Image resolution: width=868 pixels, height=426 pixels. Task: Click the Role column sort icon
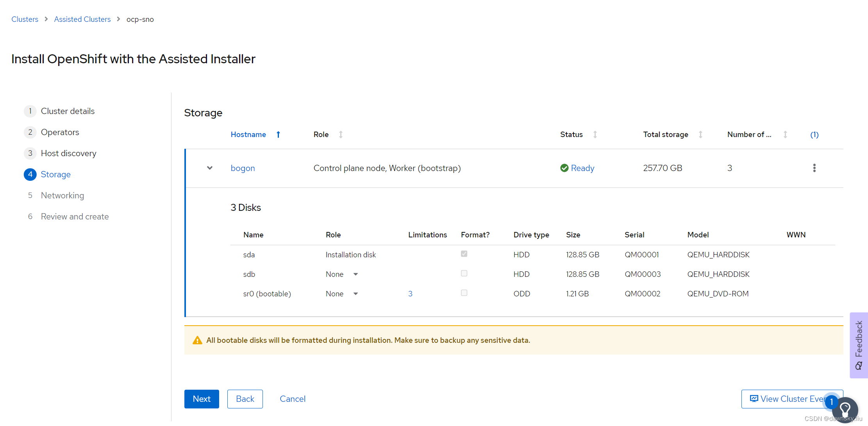tap(341, 135)
